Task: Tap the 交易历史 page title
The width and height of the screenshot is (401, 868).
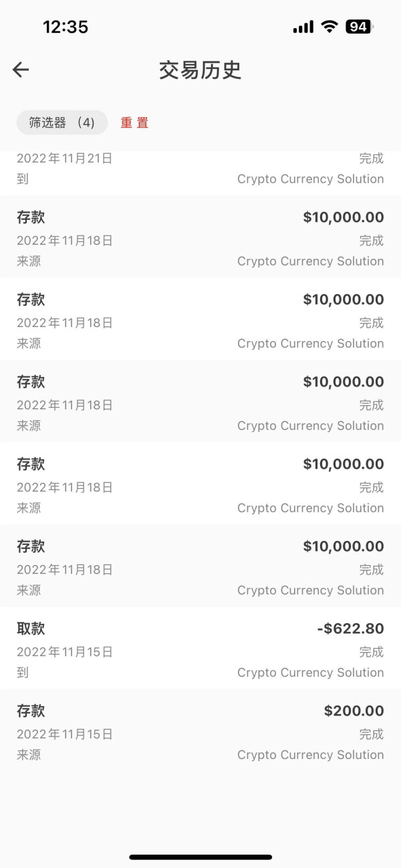Action: click(x=200, y=70)
